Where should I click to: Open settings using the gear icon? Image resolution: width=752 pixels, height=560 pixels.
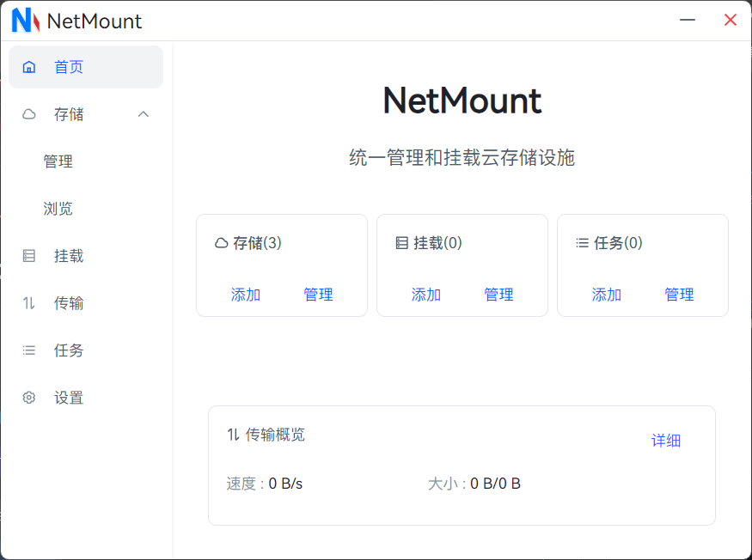[28, 397]
